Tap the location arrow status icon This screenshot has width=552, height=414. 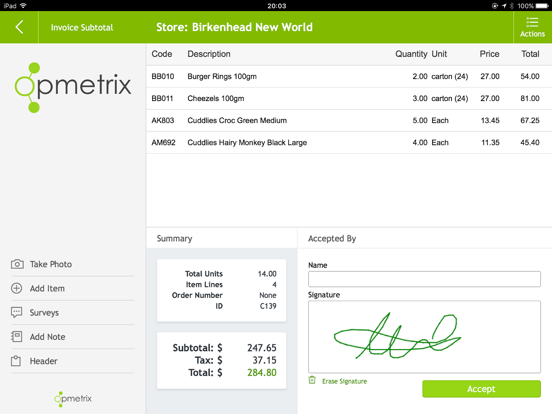[504, 6]
